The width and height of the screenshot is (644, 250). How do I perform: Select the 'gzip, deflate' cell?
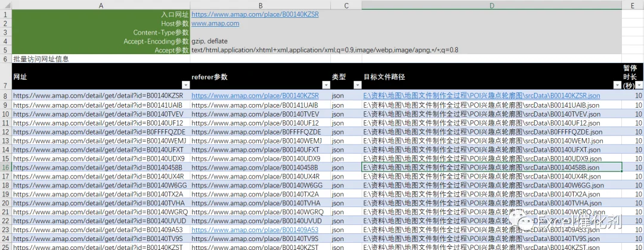pyautogui.click(x=261, y=41)
